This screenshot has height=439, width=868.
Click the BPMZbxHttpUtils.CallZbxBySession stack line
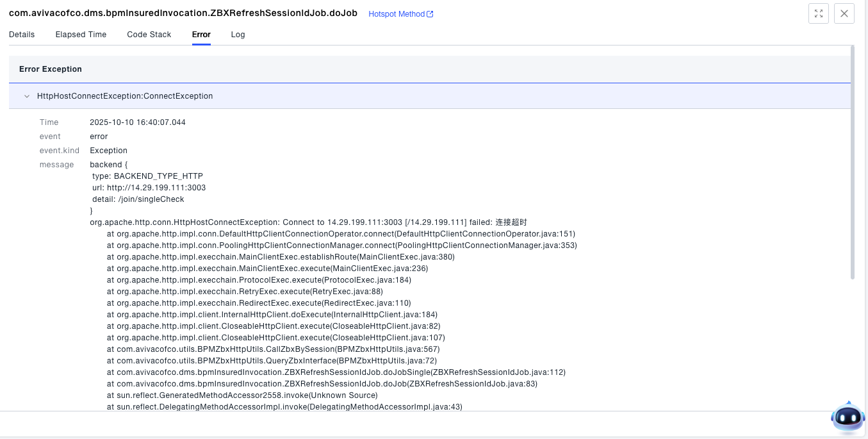click(273, 349)
